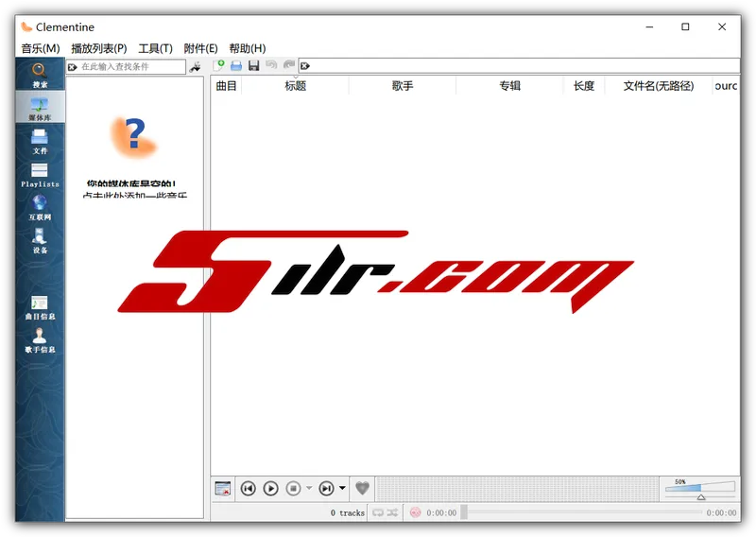The height and width of the screenshot is (537, 756).
Task: Click the load playlist icon
Action: 236,65
